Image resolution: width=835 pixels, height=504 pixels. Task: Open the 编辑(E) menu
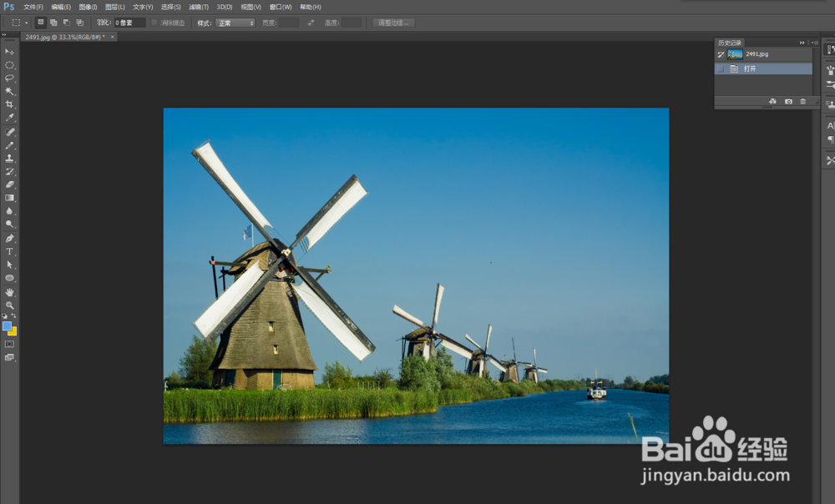61,7
